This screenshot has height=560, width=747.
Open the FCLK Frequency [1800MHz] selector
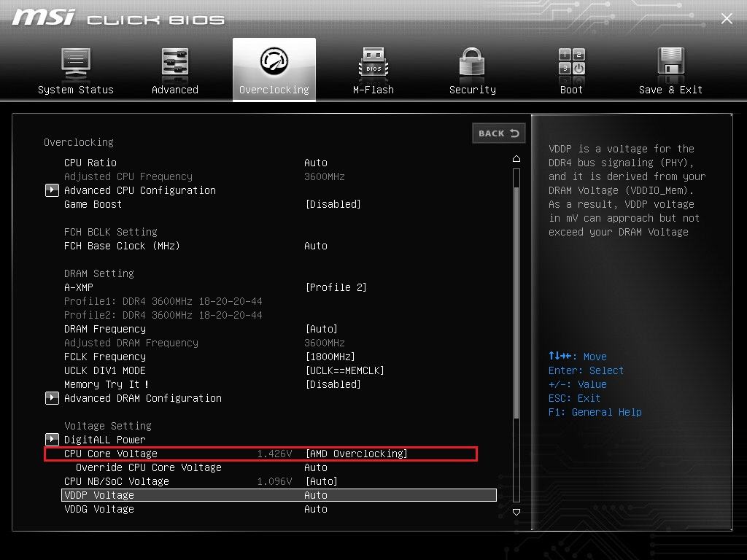click(330, 357)
